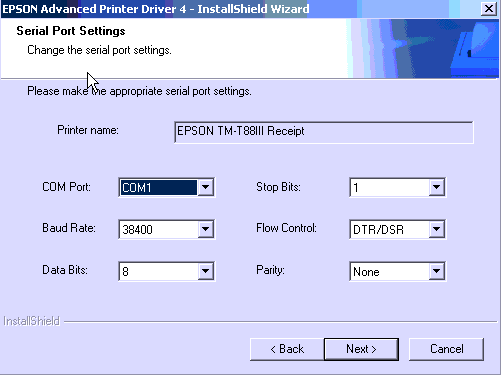Click the Printer name text field
Image resolution: width=501 pixels, height=375 pixels.
click(324, 132)
